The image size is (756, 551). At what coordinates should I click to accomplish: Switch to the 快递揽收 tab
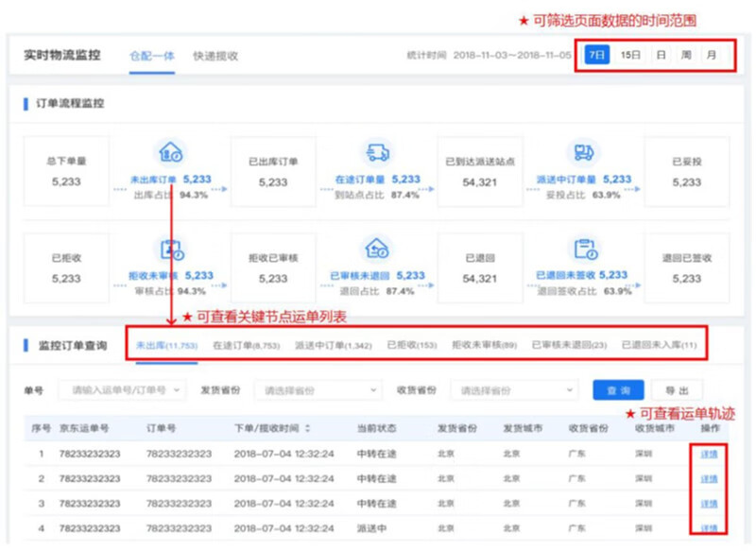click(215, 56)
